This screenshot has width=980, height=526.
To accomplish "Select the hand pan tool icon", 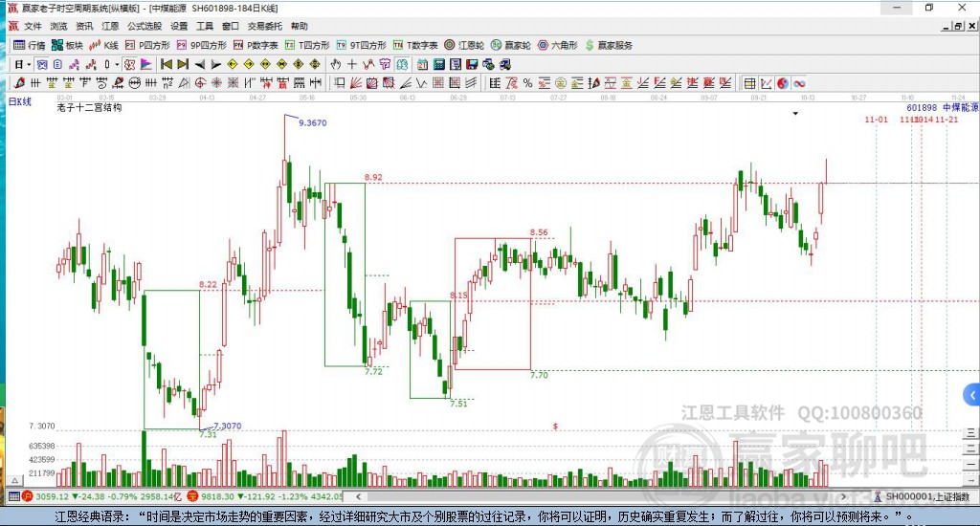I will (x=335, y=64).
